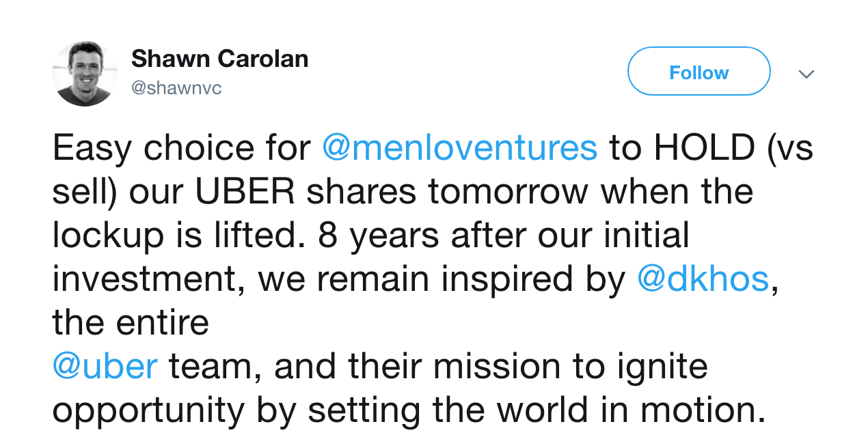
Task: Click the @shawnvc handle
Action: pyautogui.click(x=176, y=89)
